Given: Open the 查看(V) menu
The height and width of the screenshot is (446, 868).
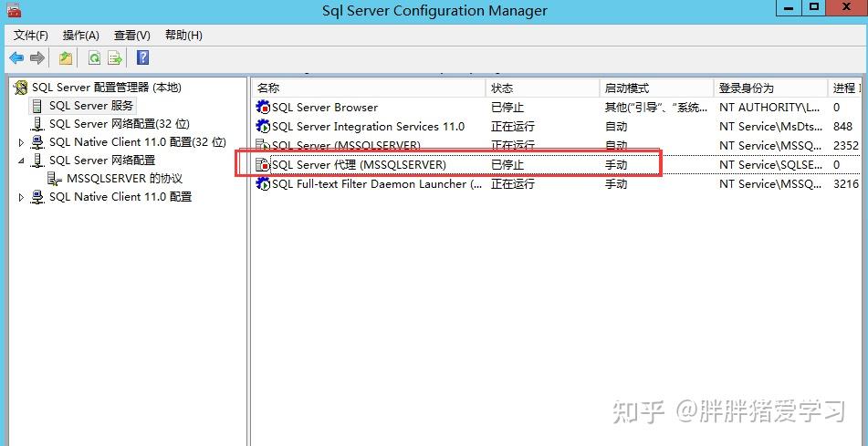Looking at the screenshot, I should tap(132, 36).
